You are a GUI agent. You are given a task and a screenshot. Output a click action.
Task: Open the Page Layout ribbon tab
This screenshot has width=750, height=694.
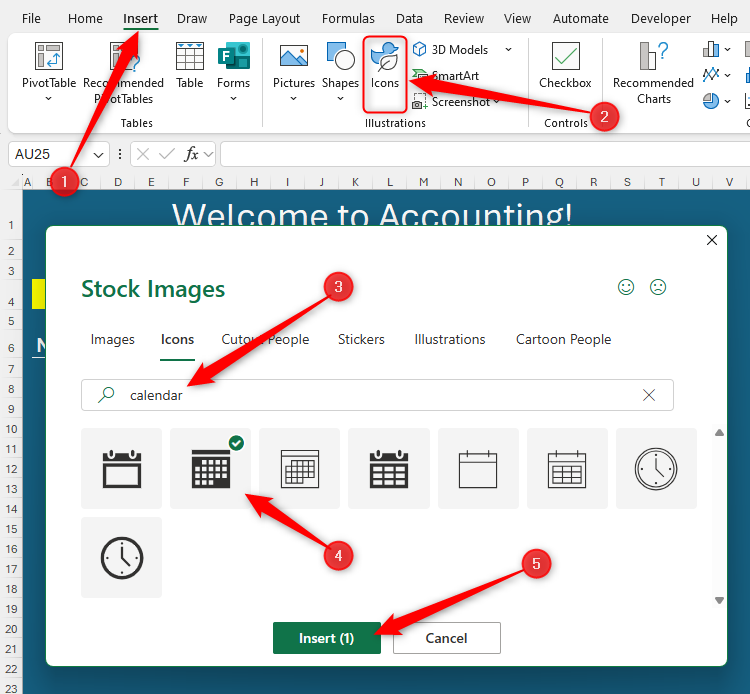264,18
